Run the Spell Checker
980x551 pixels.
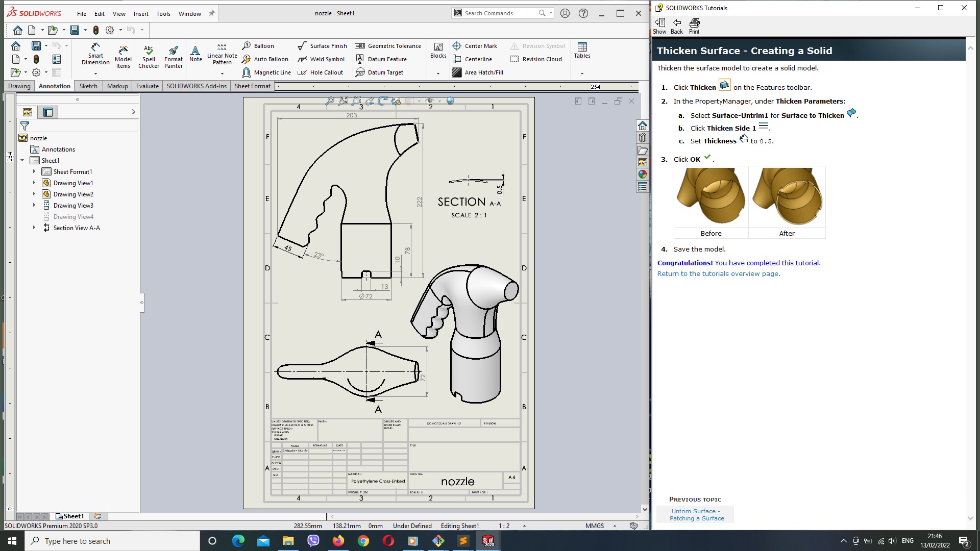149,57
